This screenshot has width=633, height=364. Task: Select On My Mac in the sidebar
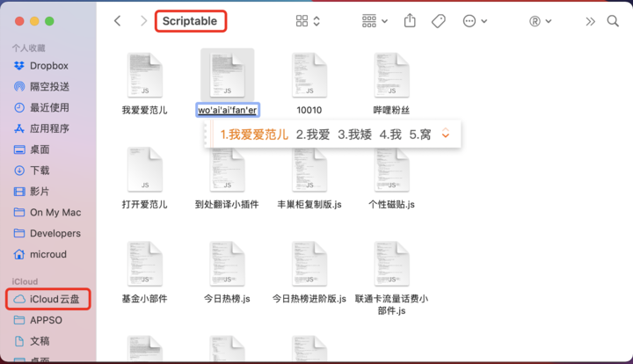(47, 212)
